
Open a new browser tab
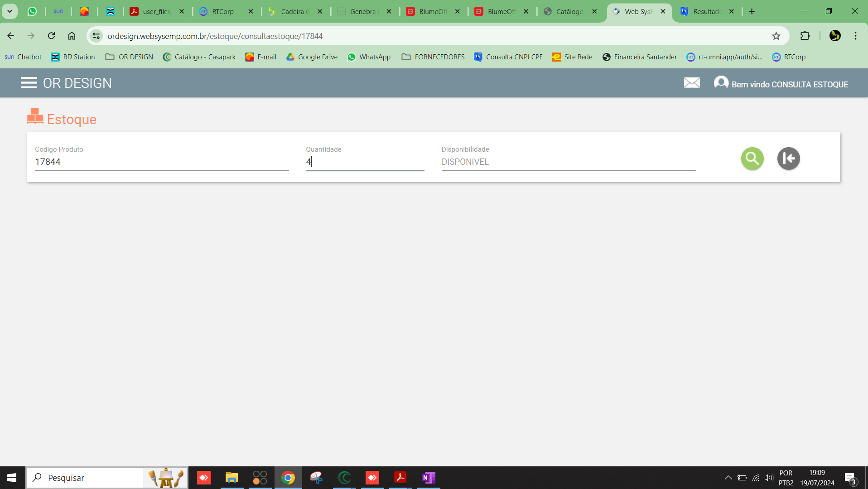click(752, 11)
